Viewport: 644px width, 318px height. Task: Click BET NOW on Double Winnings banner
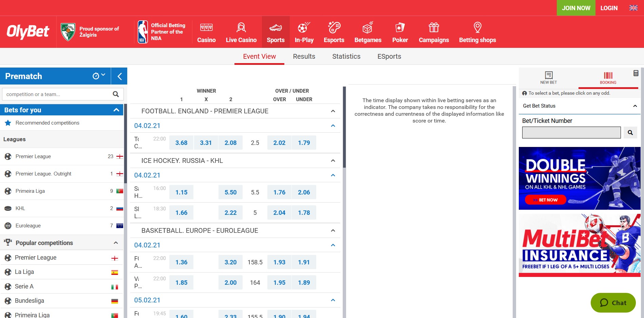(546, 200)
